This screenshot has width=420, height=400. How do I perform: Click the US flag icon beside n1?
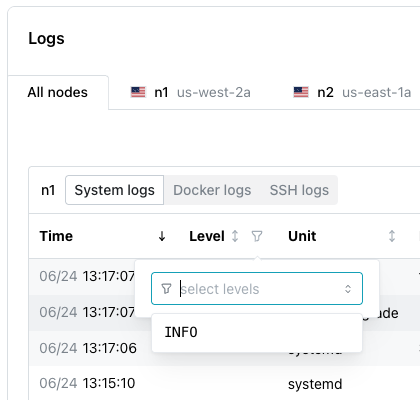click(x=138, y=92)
